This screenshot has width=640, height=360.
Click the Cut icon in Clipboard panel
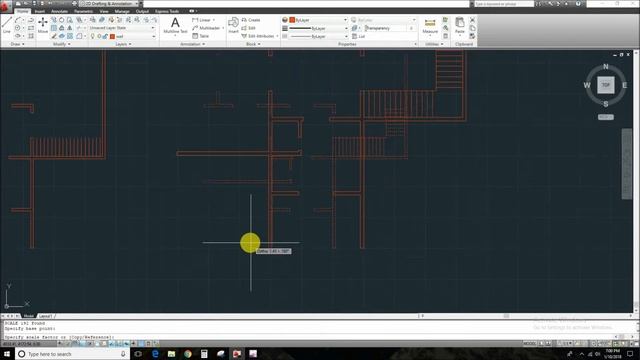click(x=472, y=20)
